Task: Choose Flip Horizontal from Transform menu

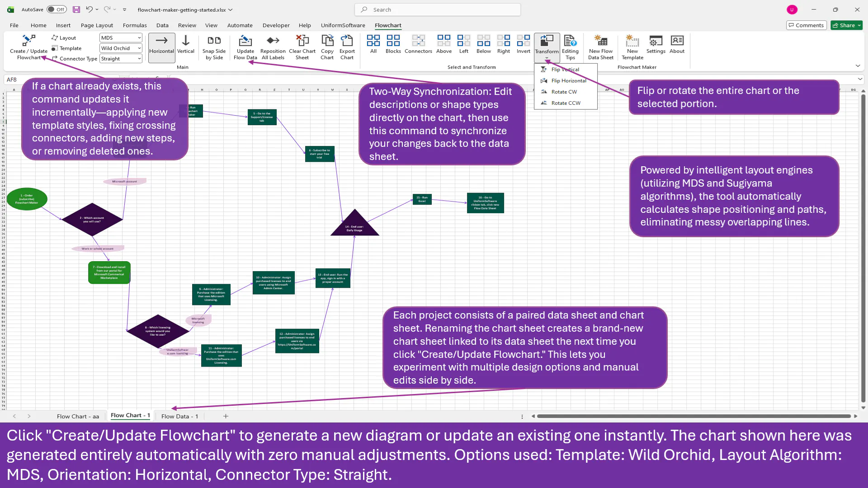Action: (x=565, y=81)
